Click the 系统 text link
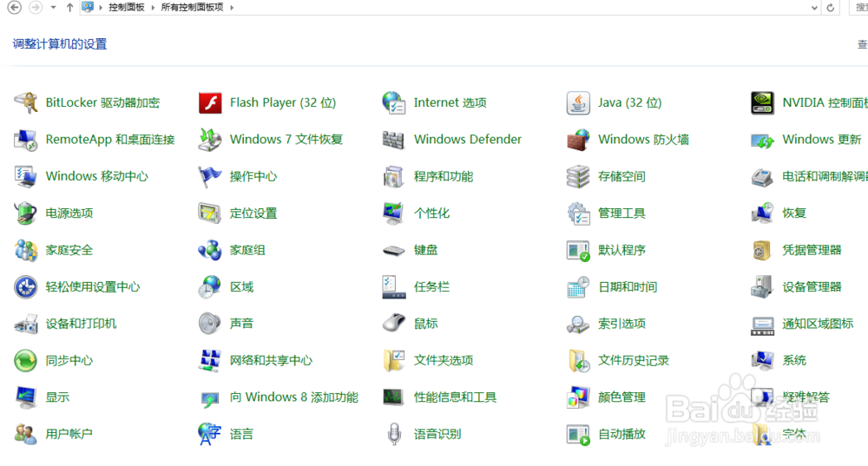 click(x=794, y=360)
